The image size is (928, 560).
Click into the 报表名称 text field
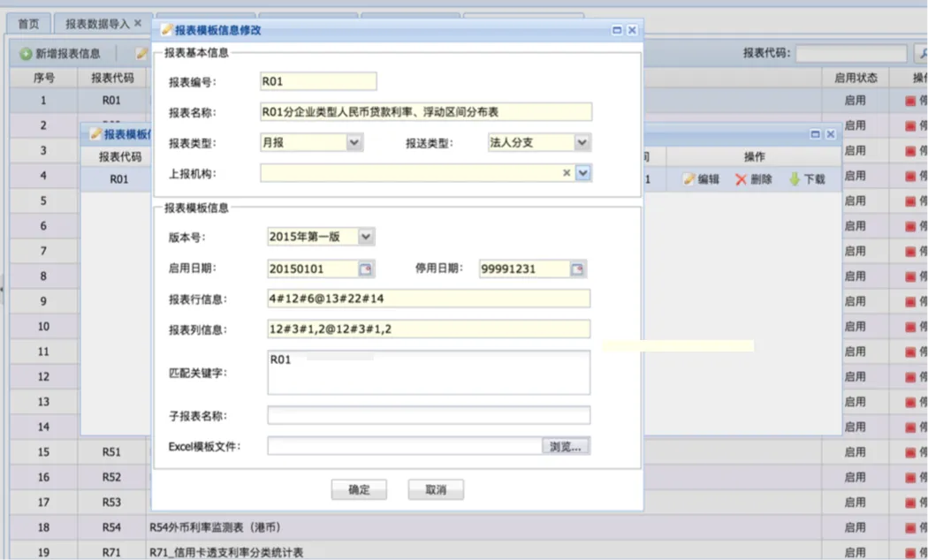425,112
